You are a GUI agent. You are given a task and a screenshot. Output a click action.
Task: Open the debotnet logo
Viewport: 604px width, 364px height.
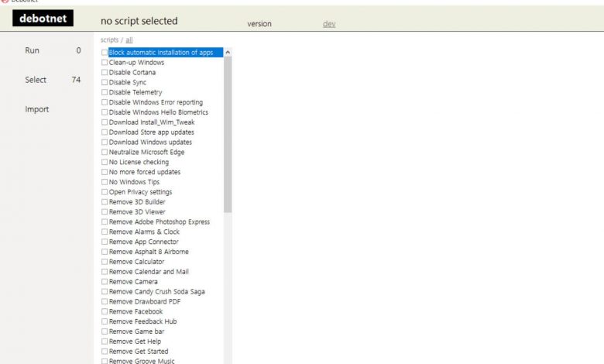click(x=43, y=18)
